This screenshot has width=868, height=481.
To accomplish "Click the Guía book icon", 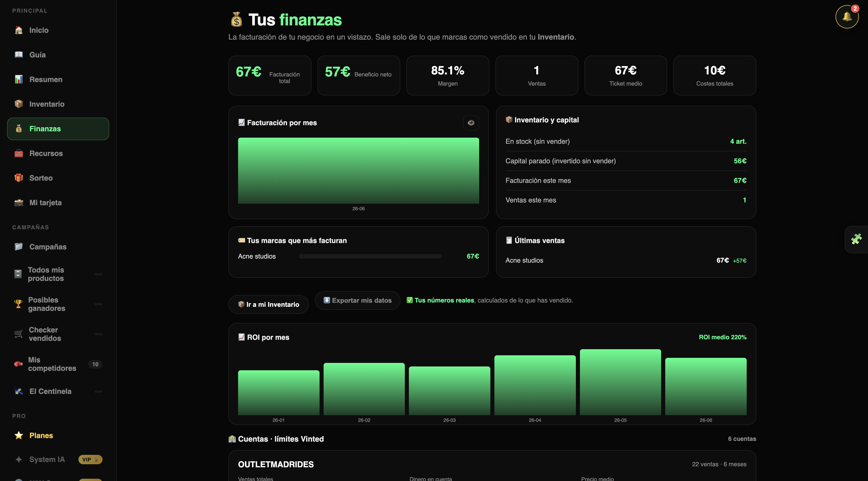I will (19, 55).
